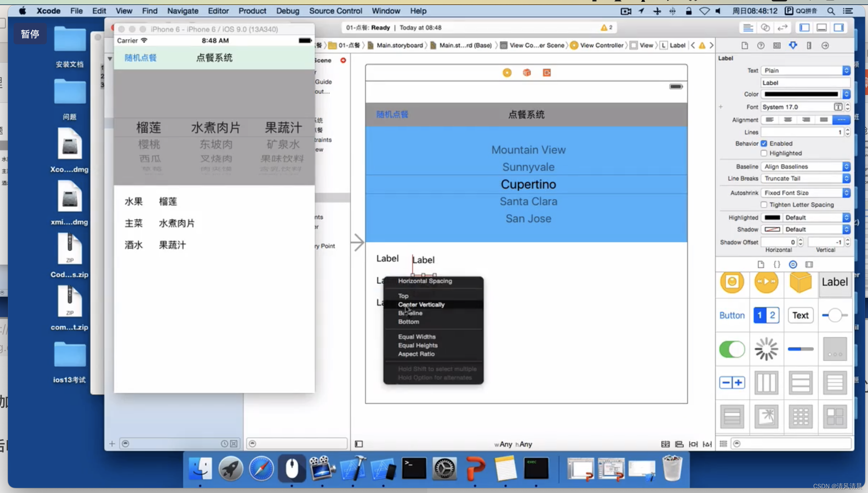The image size is (868, 493).
Task: Toggle the Utilities panel
Action: pos(839,28)
